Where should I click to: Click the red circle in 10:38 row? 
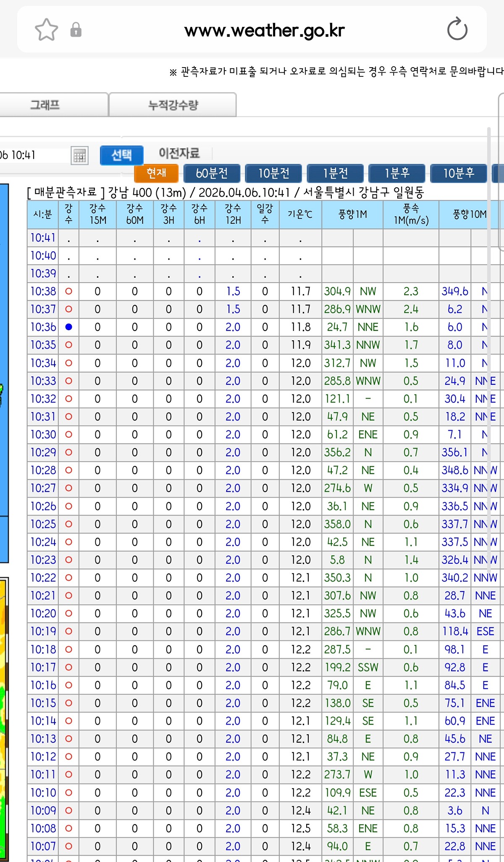pos(69,291)
